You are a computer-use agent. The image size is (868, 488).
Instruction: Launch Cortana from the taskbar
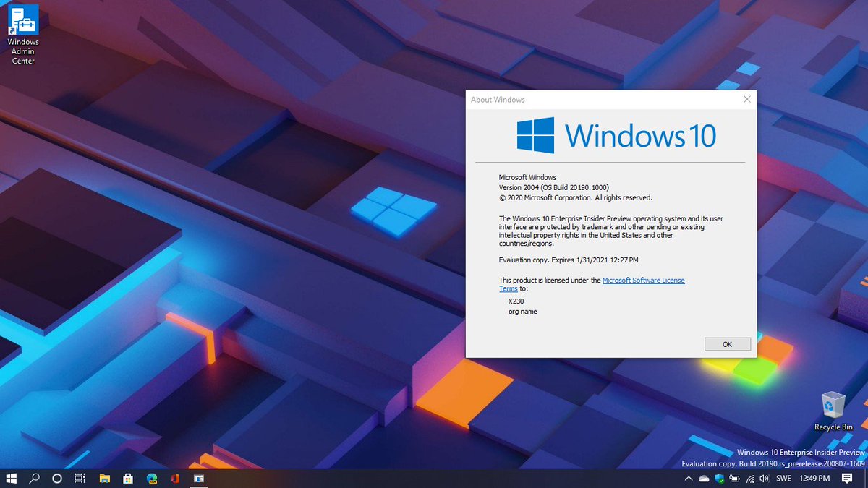point(57,479)
